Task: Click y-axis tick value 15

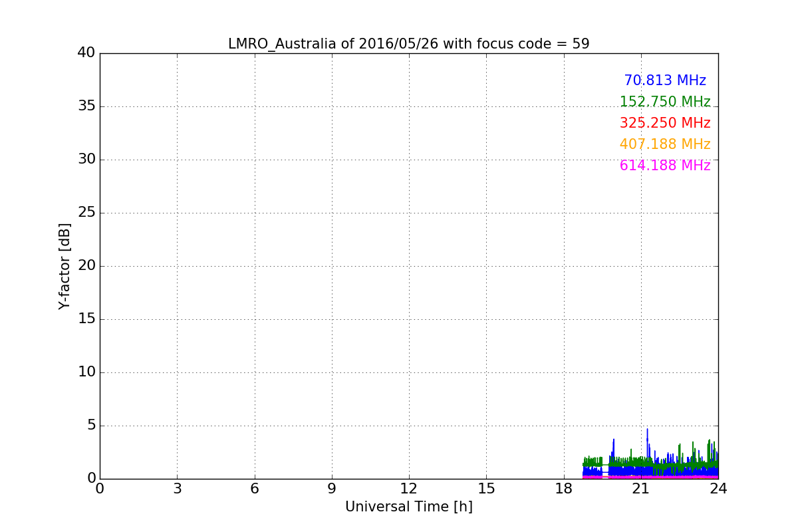Action: [86, 319]
